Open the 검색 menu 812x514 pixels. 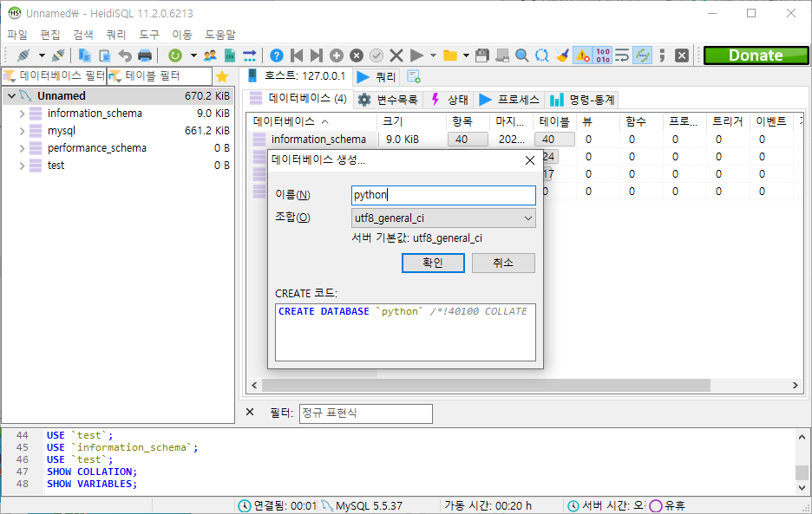[83, 35]
